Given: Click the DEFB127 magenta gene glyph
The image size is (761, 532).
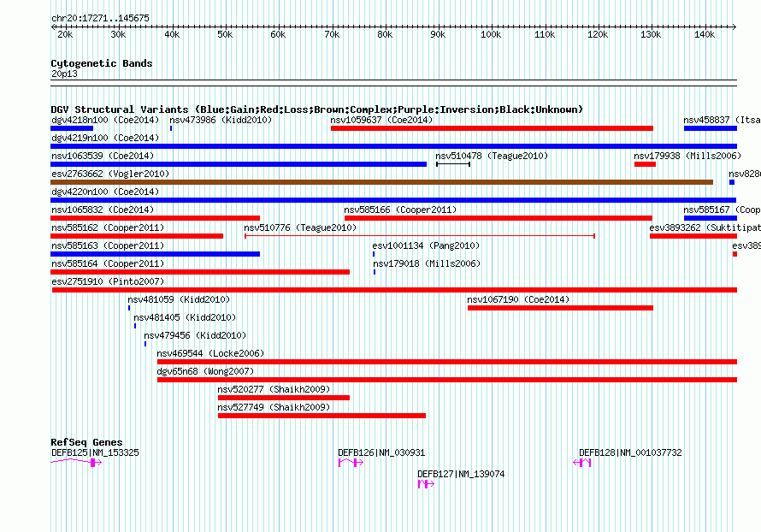Looking at the screenshot, I should 426,484.
